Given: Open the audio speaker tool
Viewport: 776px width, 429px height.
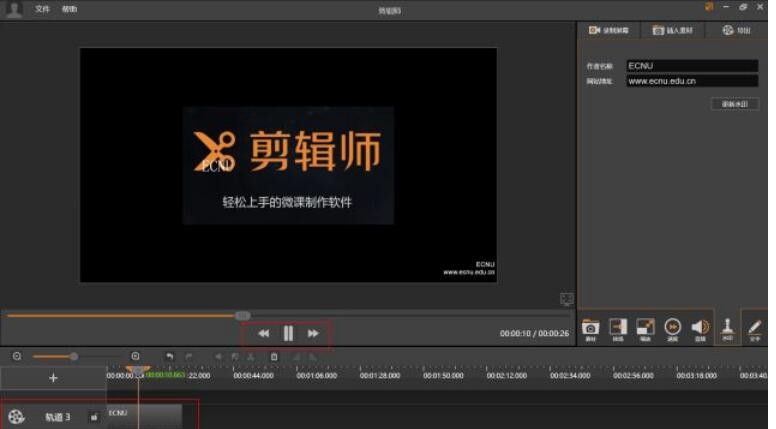Looking at the screenshot, I should 700,330.
